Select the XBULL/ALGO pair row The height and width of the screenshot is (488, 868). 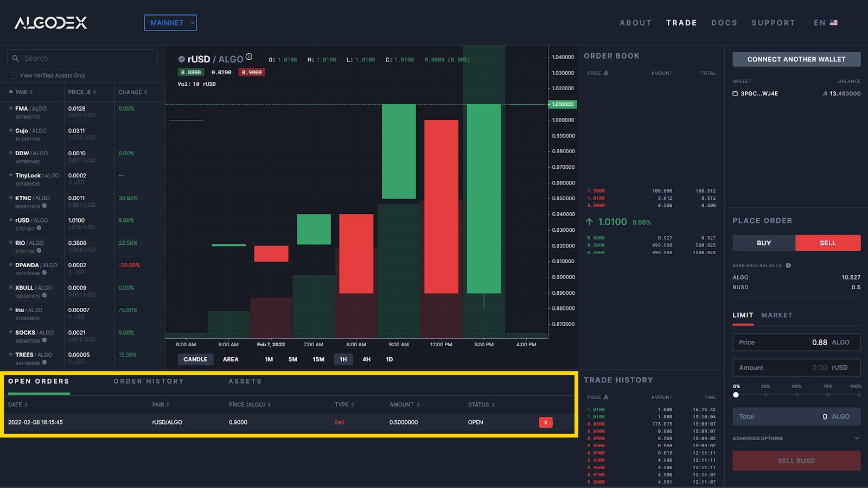pos(82,291)
